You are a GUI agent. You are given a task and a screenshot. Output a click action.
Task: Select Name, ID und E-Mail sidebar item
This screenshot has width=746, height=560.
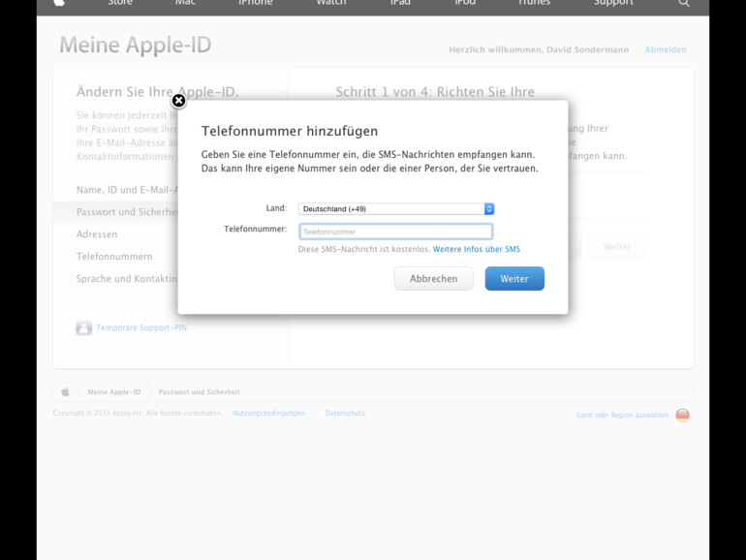[127, 190]
